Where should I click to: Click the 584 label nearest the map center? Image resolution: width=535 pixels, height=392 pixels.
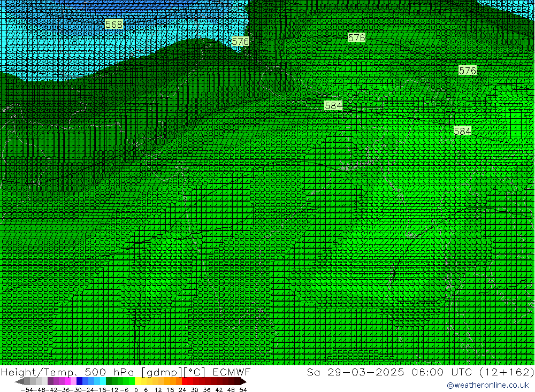click(x=333, y=106)
